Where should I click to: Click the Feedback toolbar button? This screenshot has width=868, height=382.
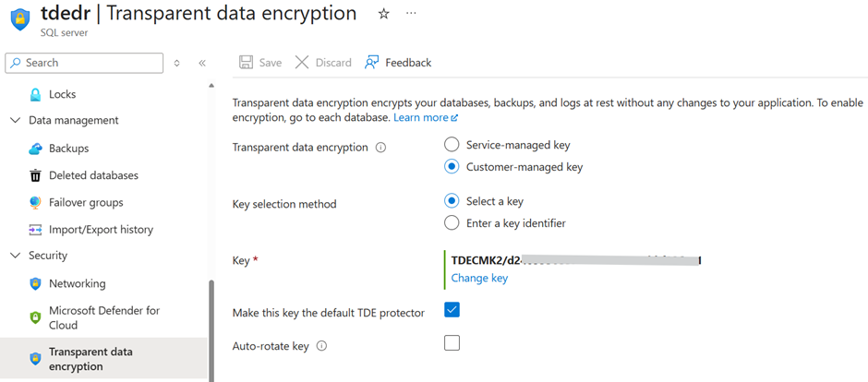click(x=398, y=63)
